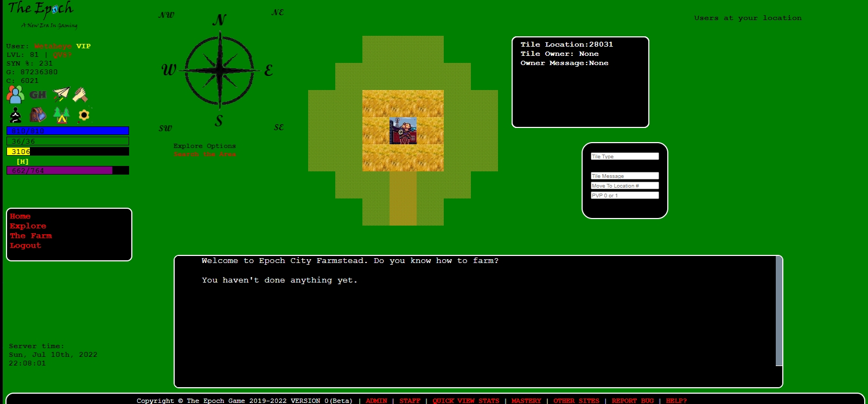Click the Logout link
This screenshot has width=868, height=404.
pyautogui.click(x=25, y=246)
